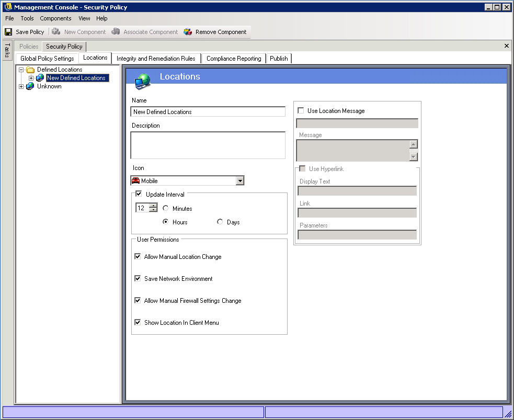Click the New Component button label
The height and width of the screenshot is (420, 514).
85,32
